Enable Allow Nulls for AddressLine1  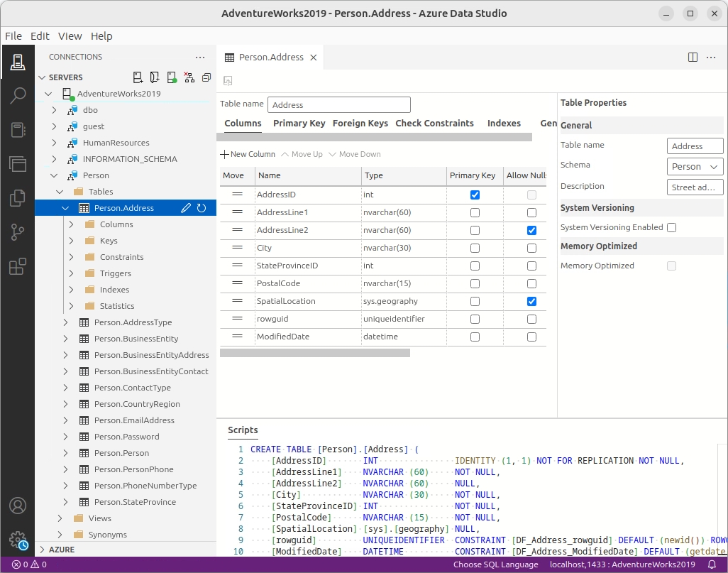click(x=531, y=212)
